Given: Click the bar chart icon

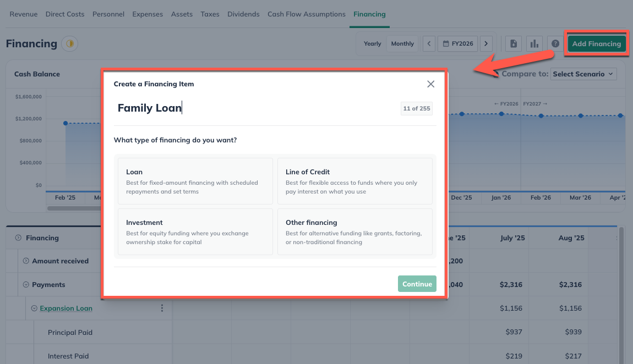Looking at the screenshot, I should point(534,43).
